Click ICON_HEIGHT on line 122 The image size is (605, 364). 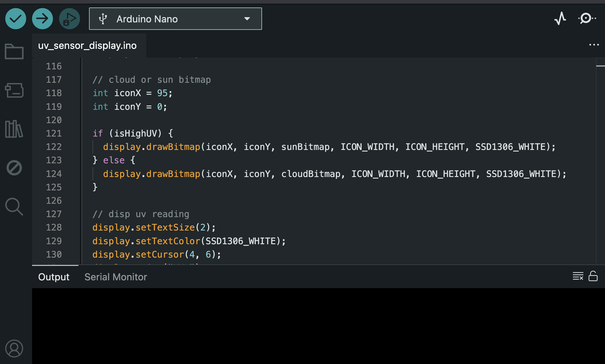click(435, 147)
